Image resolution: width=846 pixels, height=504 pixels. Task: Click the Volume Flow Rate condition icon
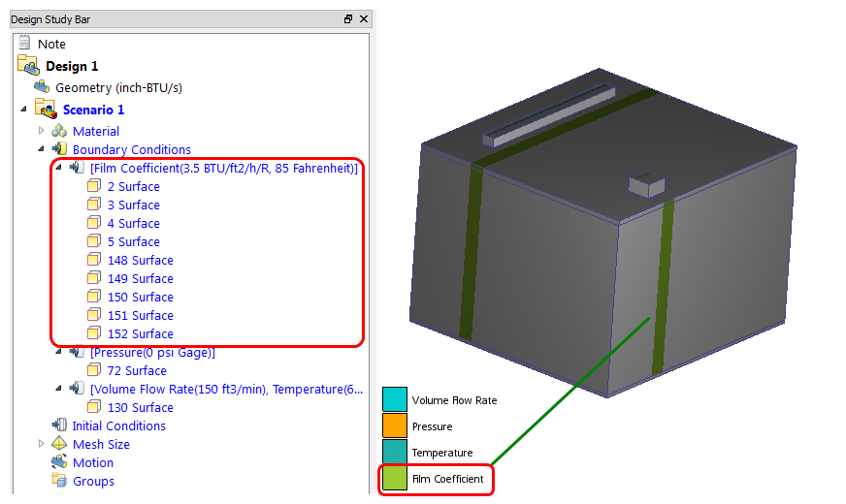point(77,389)
